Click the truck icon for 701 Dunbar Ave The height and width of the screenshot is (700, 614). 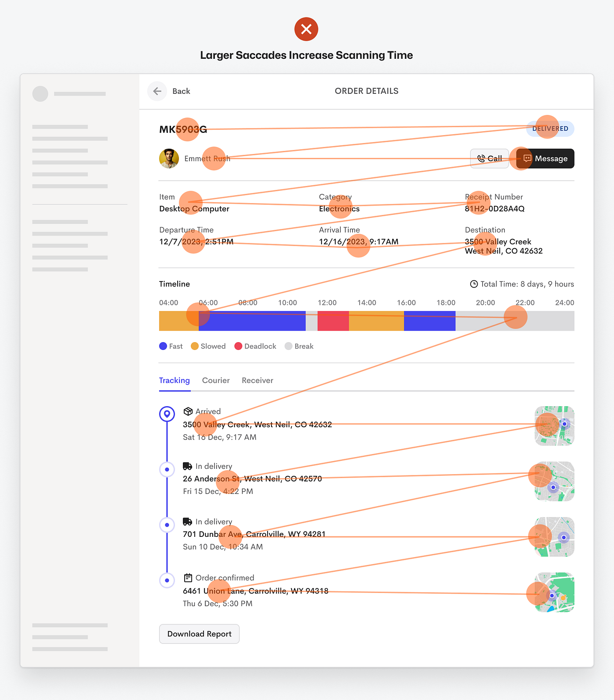(x=188, y=522)
